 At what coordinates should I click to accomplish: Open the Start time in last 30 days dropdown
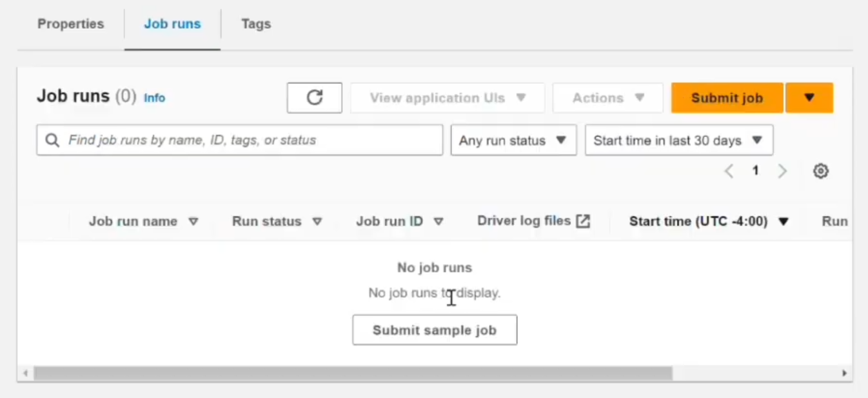pyautogui.click(x=678, y=140)
